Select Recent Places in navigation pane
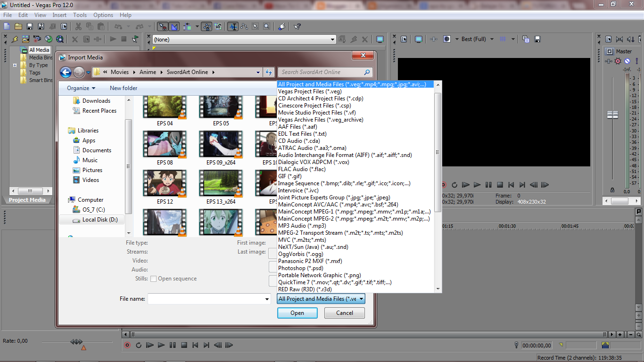 [x=99, y=111]
